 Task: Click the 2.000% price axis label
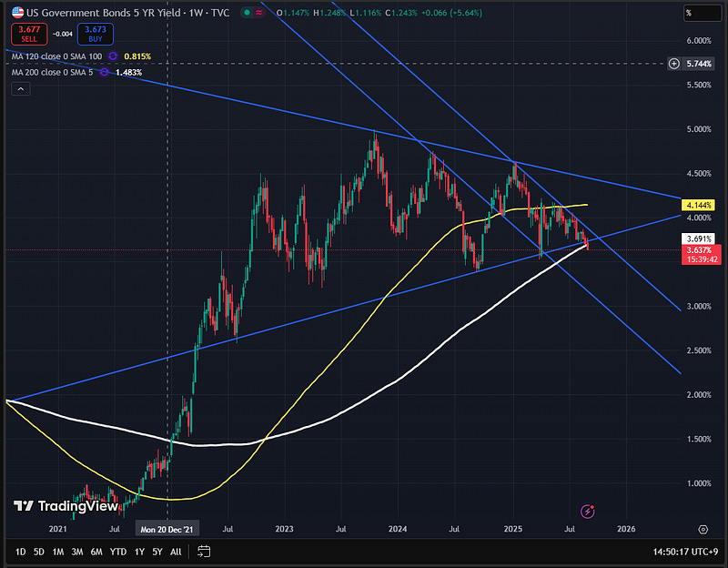pyautogui.click(x=699, y=395)
